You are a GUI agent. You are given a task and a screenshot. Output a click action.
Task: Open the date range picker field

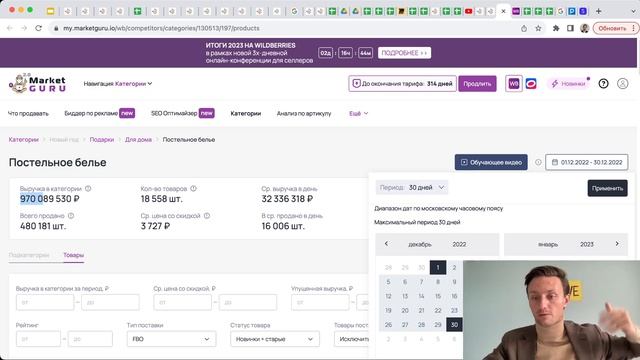pos(587,162)
